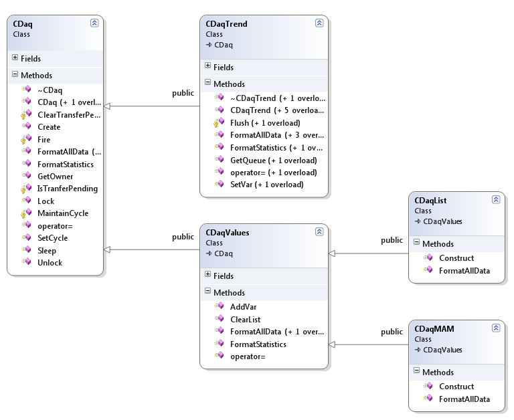Select the CDaqTrend class title

[x=226, y=24]
